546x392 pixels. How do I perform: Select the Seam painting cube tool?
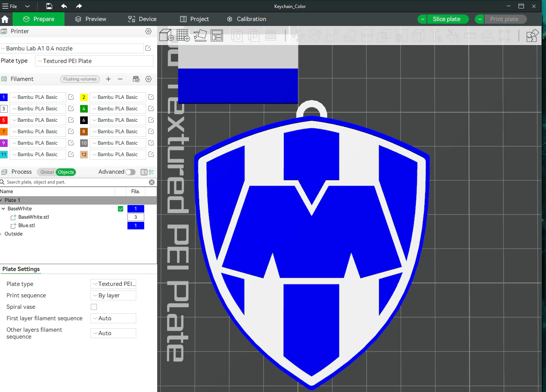419,36
